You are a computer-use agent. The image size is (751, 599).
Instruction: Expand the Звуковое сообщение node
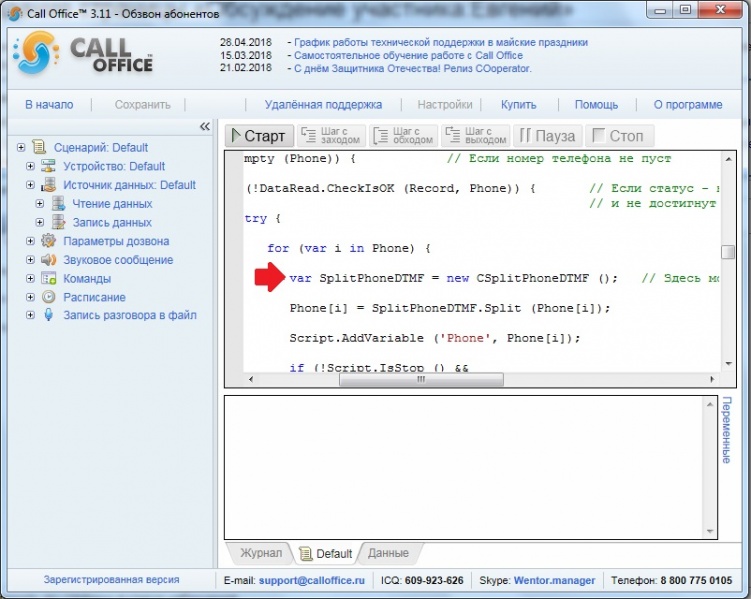[30, 260]
